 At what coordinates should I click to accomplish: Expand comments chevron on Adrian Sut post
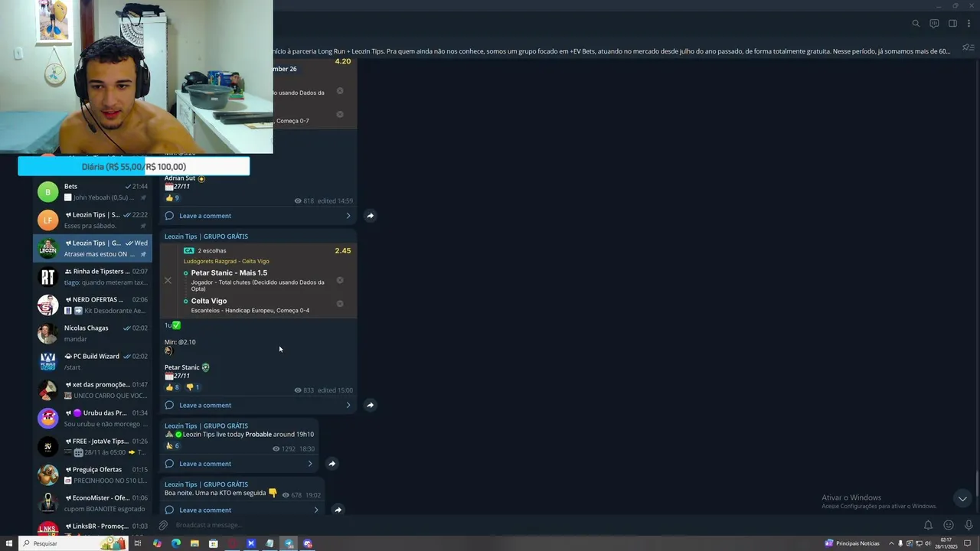(x=348, y=216)
